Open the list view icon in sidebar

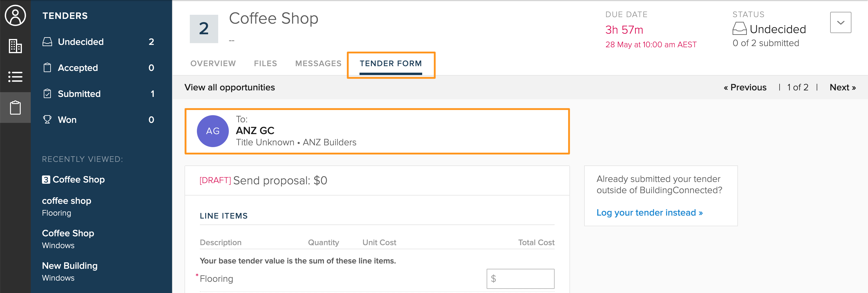pos(15,77)
